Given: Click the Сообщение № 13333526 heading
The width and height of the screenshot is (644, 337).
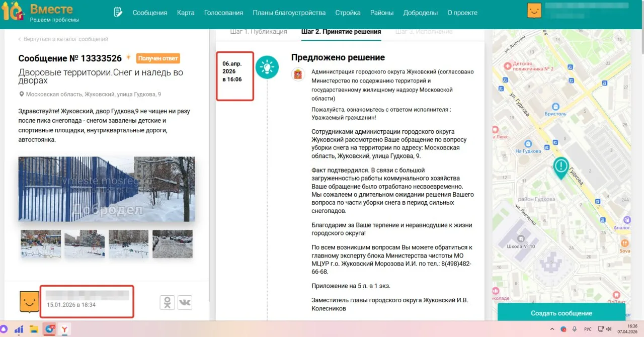Looking at the screenshot, I should tap(70, 58).
